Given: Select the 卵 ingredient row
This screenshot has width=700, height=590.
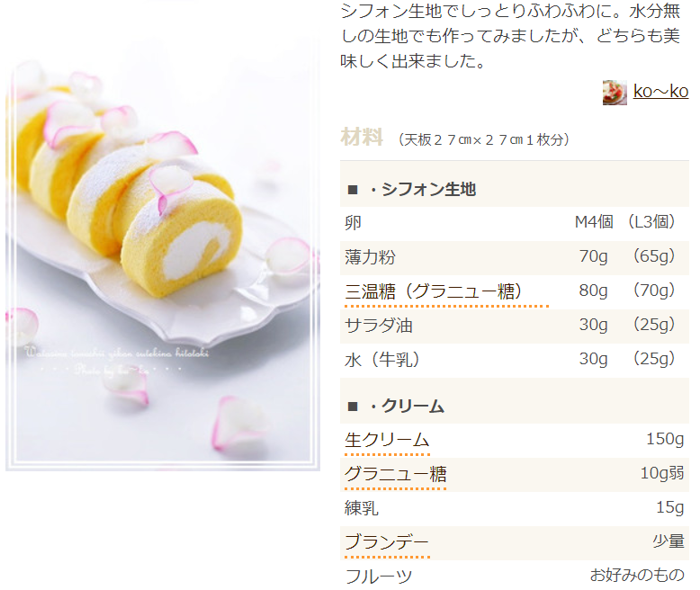Looking at the screenshot, I should click(x=515, y=223).
